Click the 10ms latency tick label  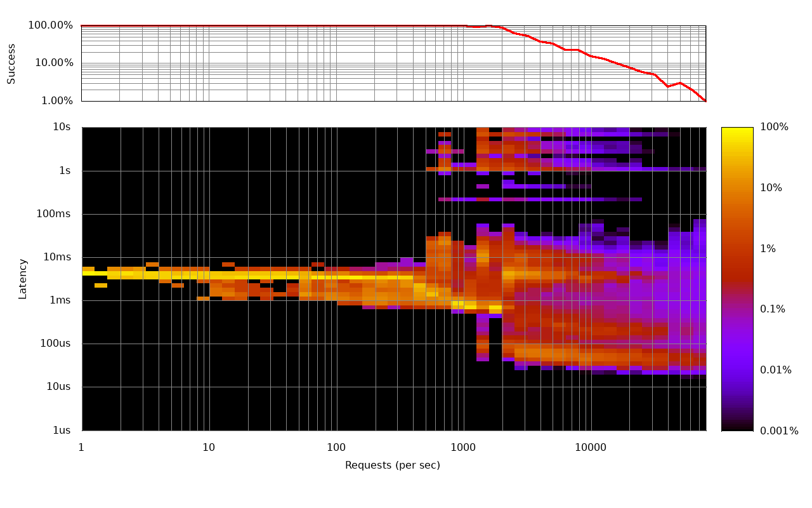point(56,257)
